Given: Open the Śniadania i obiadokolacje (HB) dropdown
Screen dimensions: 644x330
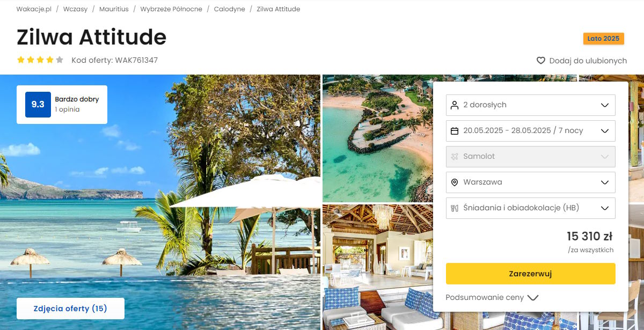Looking at the screenshot, I should [531, 208].
